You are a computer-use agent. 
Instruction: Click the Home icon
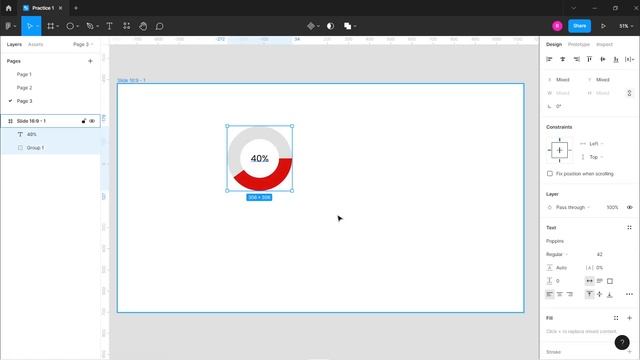tap(9, 8)
